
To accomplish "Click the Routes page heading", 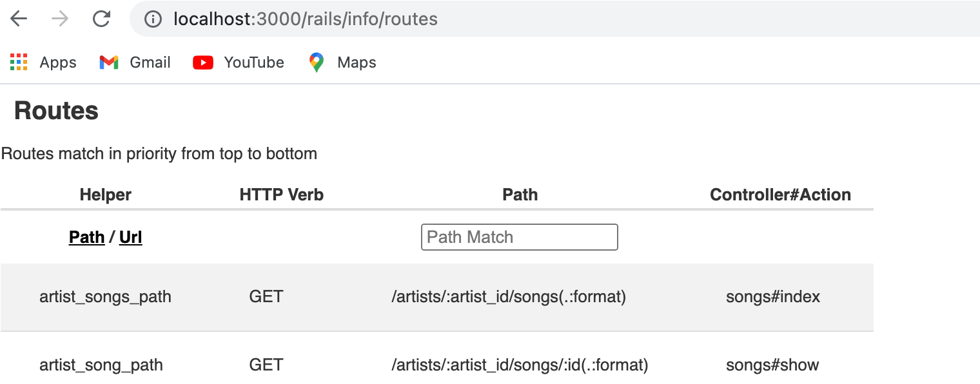I will 56,110.
